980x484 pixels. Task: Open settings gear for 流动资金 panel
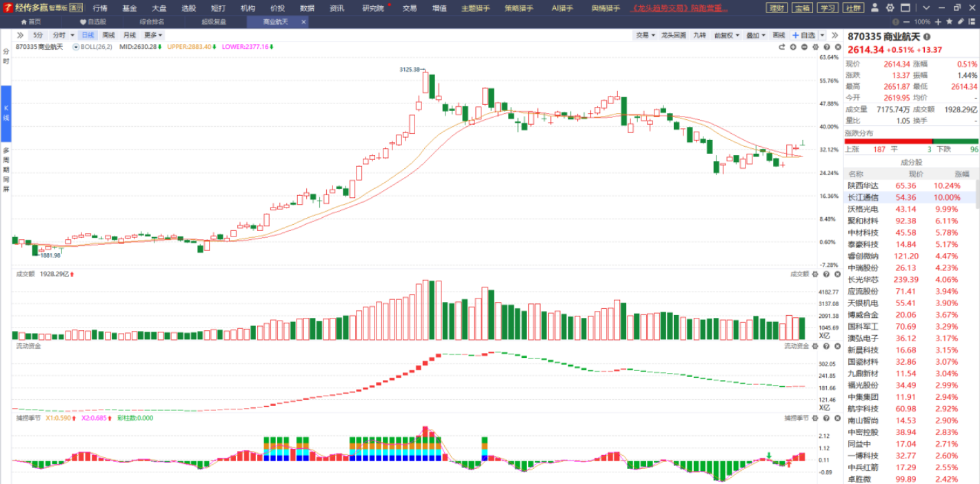coord(815,346)
